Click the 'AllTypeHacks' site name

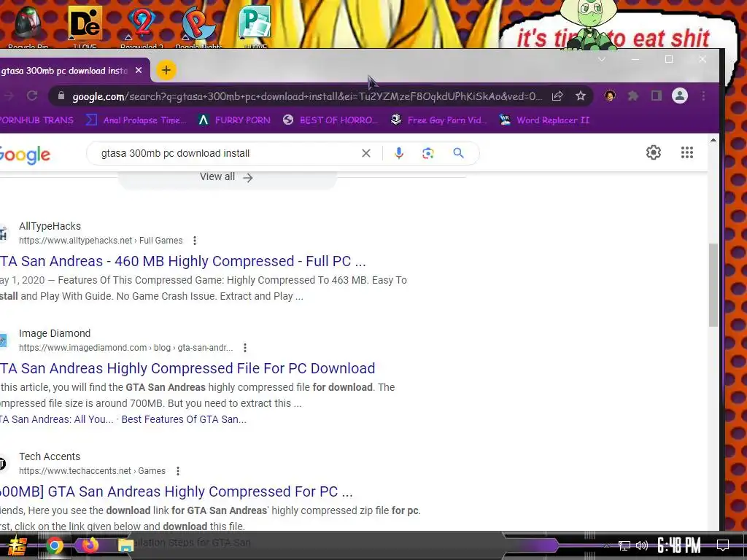click(50, 226)
